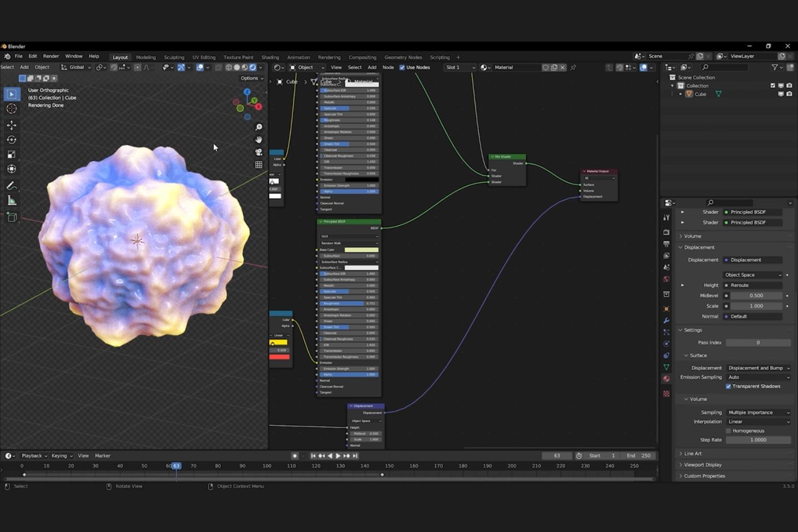Viewport: 798px width, 532px height.
Task: Pick the Annotate tool
Action: coord(11,186)
